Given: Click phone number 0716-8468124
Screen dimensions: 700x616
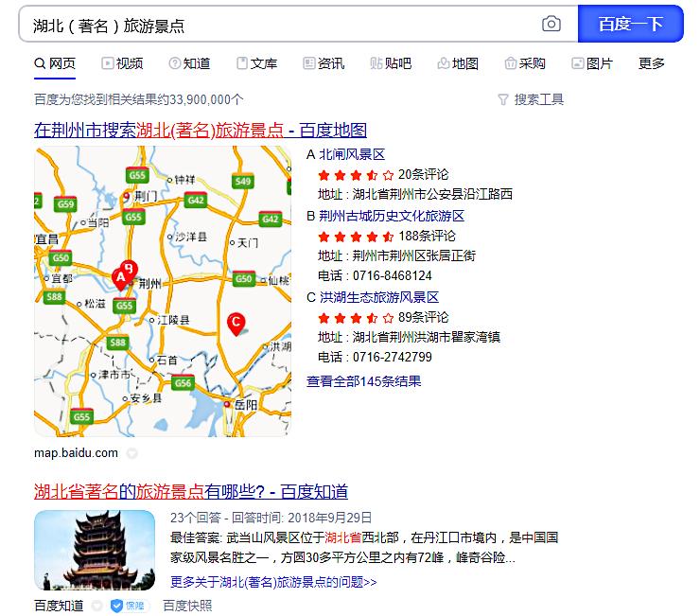Looking at the screenshot, I should click(393, 275).
